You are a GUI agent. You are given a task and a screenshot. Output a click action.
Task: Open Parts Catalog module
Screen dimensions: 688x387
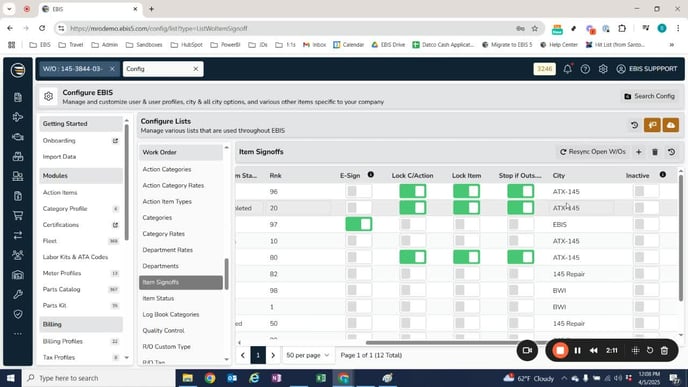pyautogui.click(x=61, y=289)
